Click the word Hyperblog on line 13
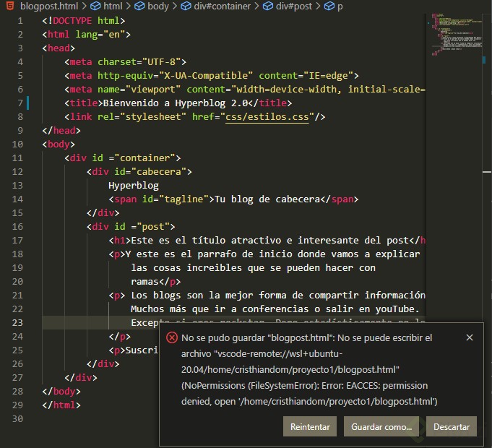492x448 pixels. (x=134, y=186)
